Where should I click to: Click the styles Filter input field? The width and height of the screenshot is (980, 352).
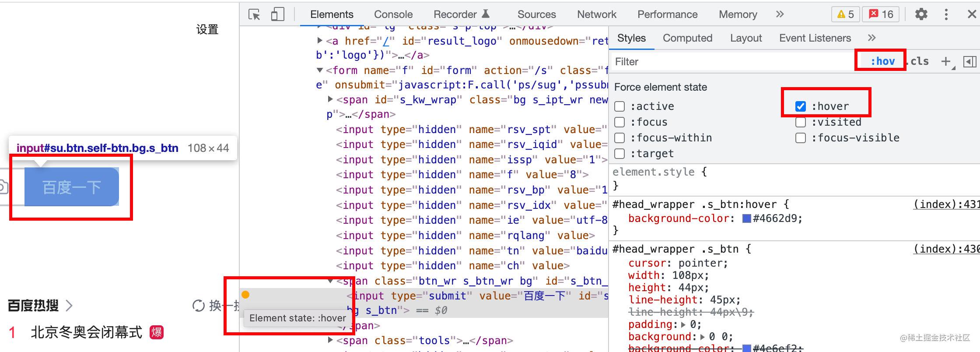733,62
